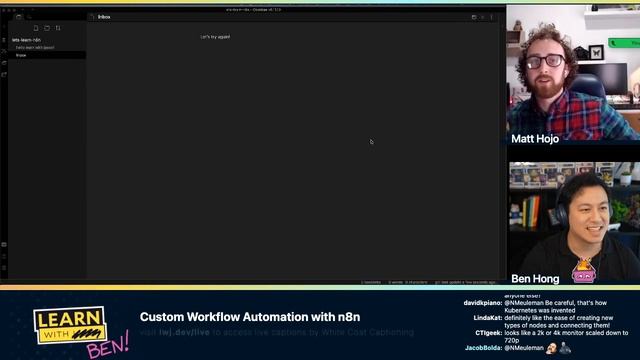Click JacobBolda's chat message
The width and height of the screenshot is (640, 360).
pos(518,348)
